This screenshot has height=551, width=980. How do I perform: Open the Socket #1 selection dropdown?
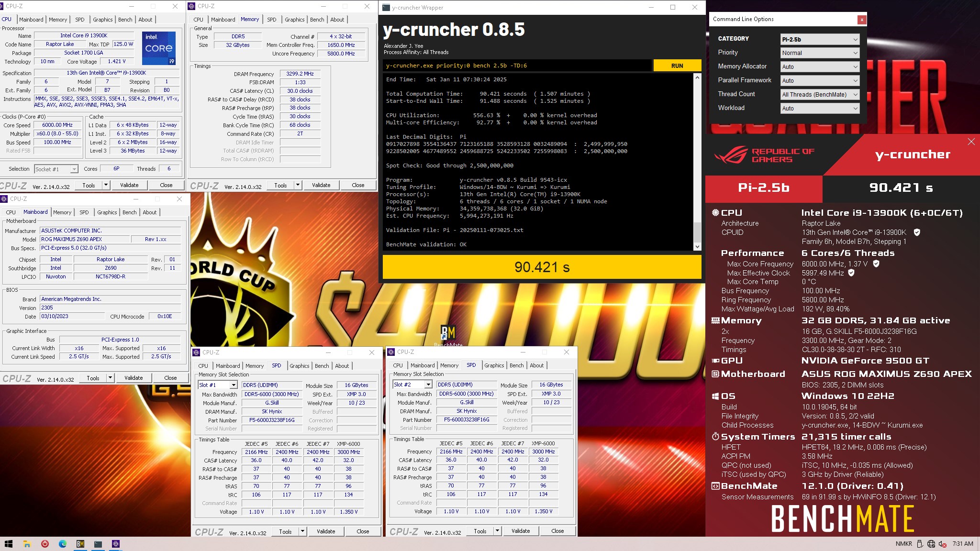click(x=56, y=169)
